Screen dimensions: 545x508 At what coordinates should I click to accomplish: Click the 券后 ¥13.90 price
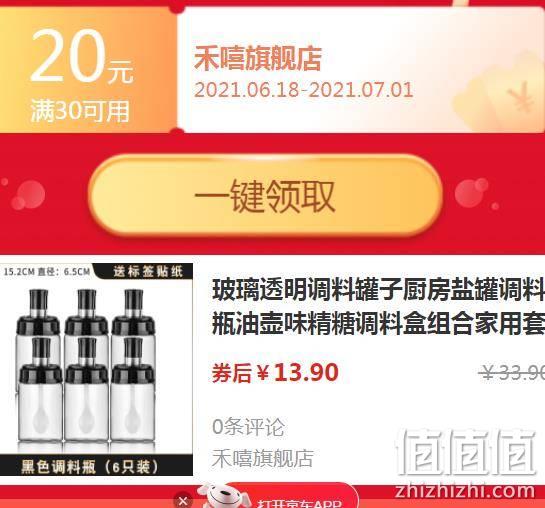click(x=275, y=373)
